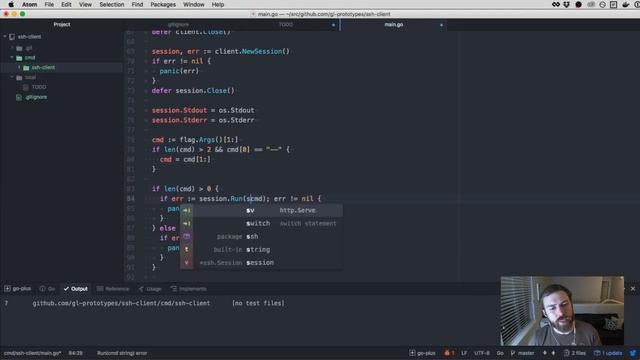
Task: Open the Window menu
Action: [x=193, y=4]
